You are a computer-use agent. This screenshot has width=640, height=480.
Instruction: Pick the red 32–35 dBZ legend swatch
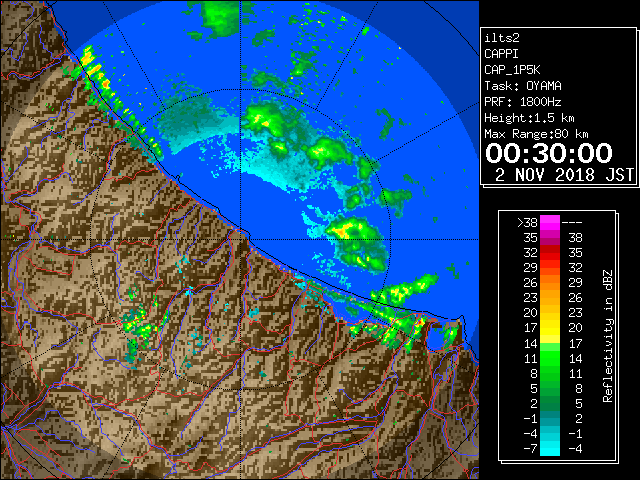click(550, 253)
